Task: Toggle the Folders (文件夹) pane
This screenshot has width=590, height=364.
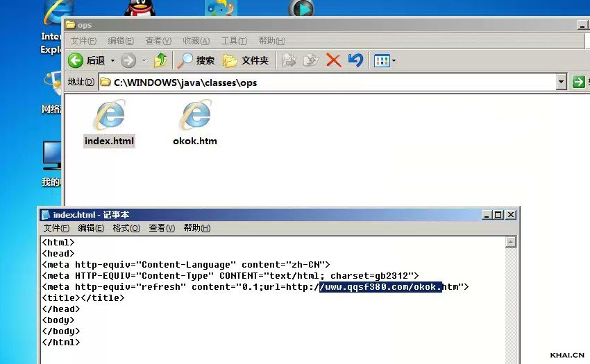Action: pyautogui.click(x=246, y=60)
